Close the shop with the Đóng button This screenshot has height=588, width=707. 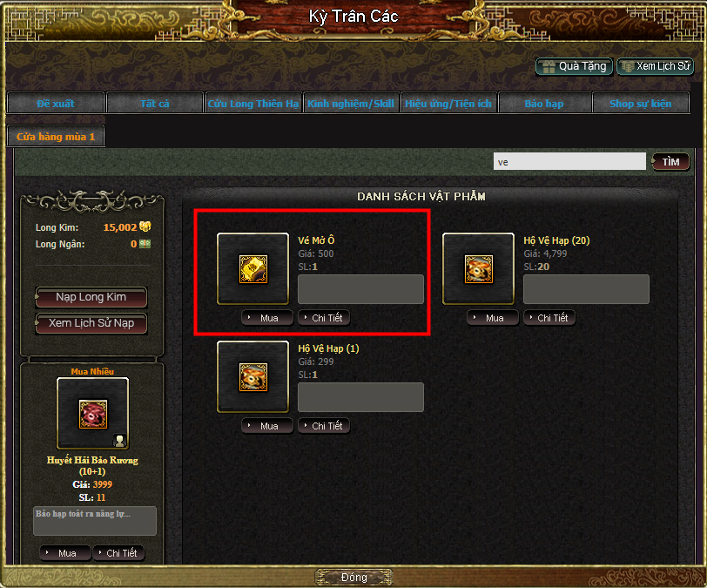(354, 578)
